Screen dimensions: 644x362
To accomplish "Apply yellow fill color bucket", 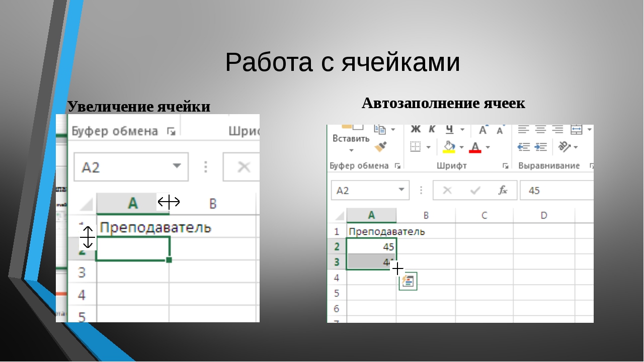I will coord(449,147).
